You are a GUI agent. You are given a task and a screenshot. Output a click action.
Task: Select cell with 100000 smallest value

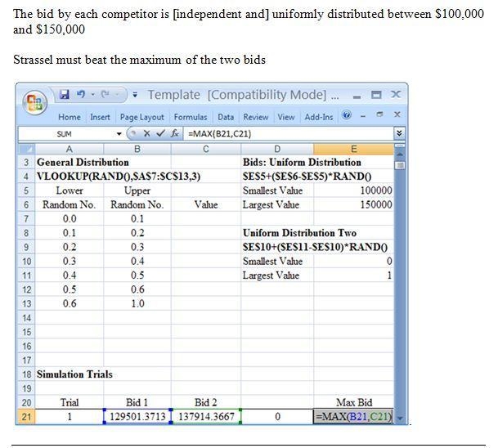353,190
